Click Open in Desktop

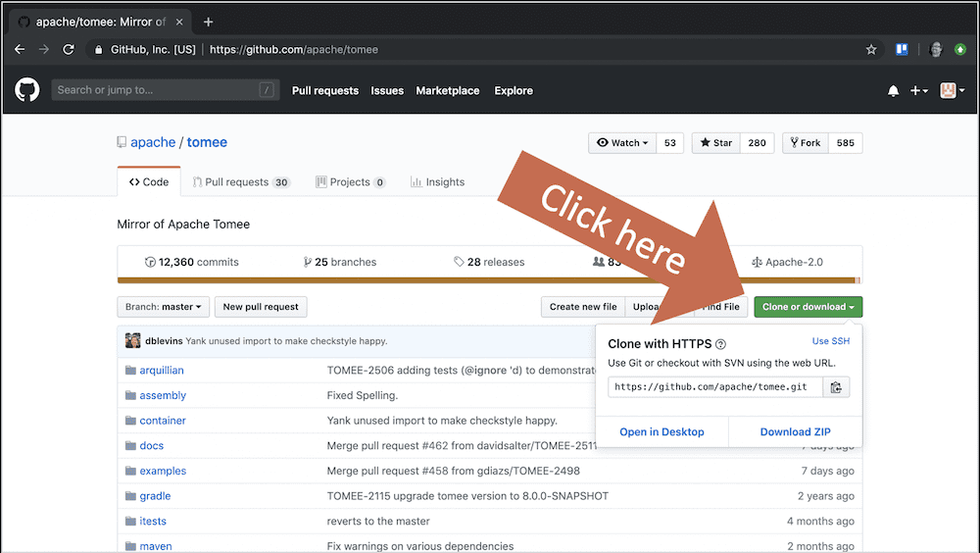click(x=661, y=431)
